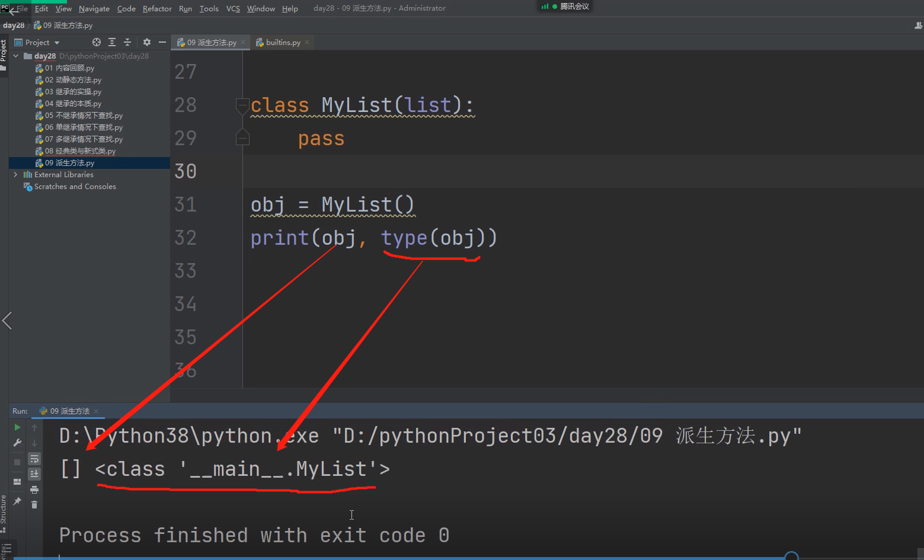Click the user icon at top right

coord(919,25)
